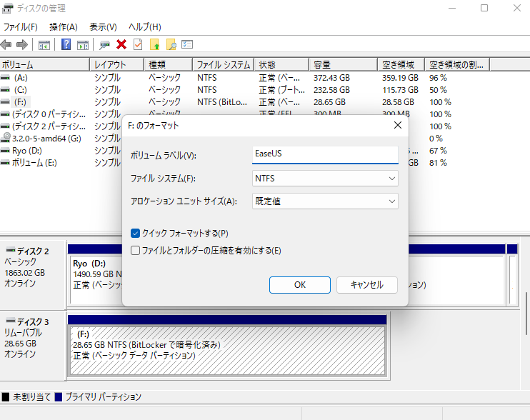This screenshot has width=530, height=420.
Task: Expand the allocation unit size dropdown
Action: (326, 201)
